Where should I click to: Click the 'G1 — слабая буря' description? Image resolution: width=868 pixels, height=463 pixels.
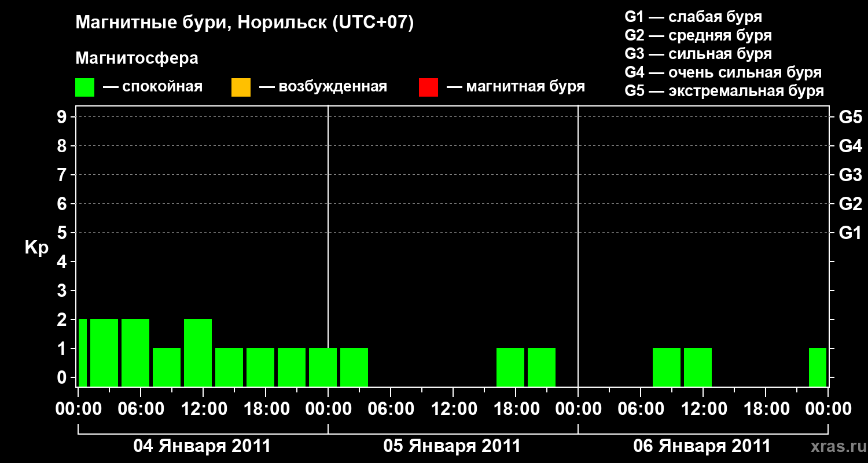(693, 17)
